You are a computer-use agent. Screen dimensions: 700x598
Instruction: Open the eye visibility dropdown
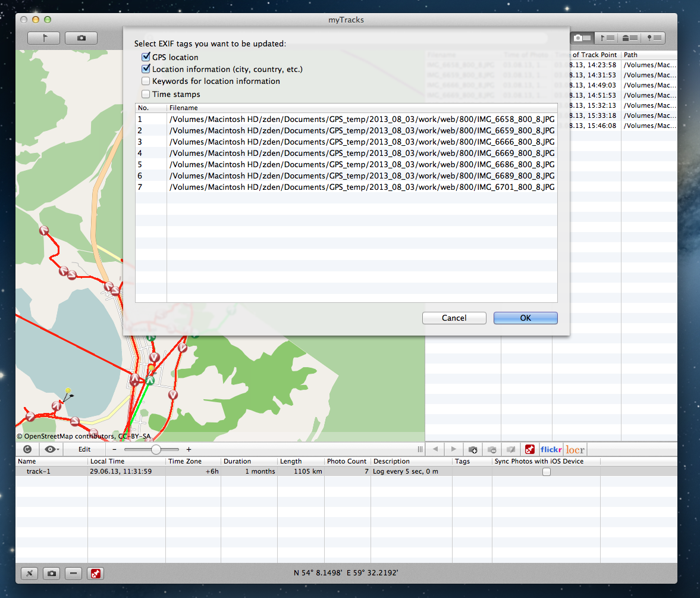pos(52,449)
